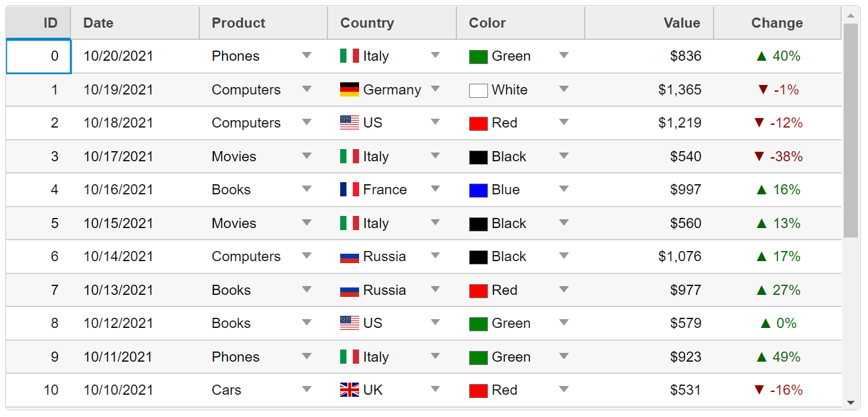Select the $1,365 value cell
Screen dimensions: 868x417
pos(680,90)
